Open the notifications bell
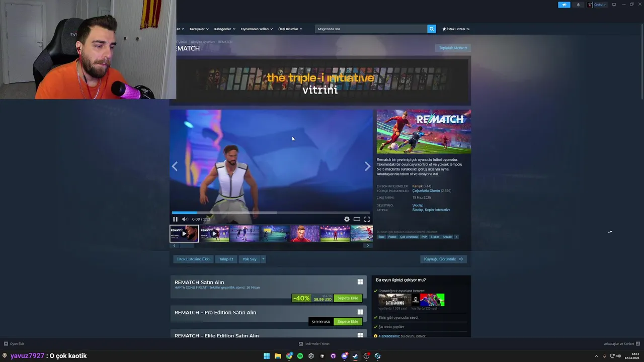The width and height of the screenshot is (644, 362). 578,5
